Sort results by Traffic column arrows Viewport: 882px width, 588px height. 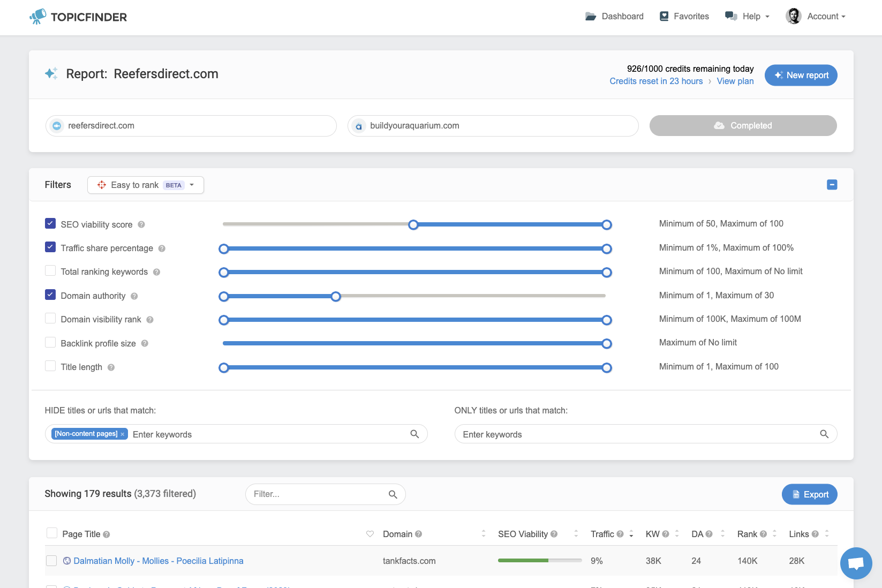click(631, 534)
